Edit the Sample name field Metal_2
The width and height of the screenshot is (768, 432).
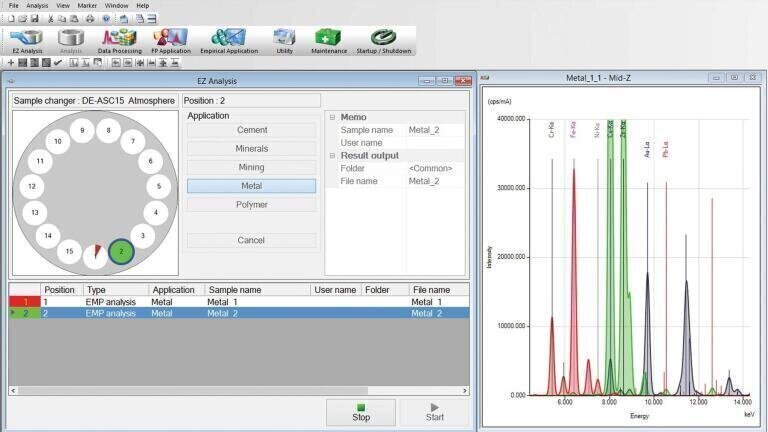click(435, 130)
